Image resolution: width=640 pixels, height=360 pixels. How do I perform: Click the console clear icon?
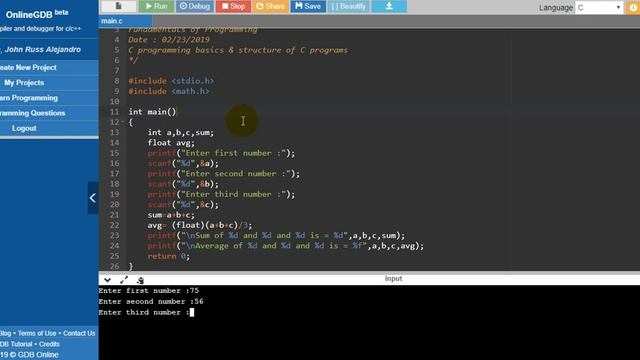pyautogui.click(x=140, y=280)
